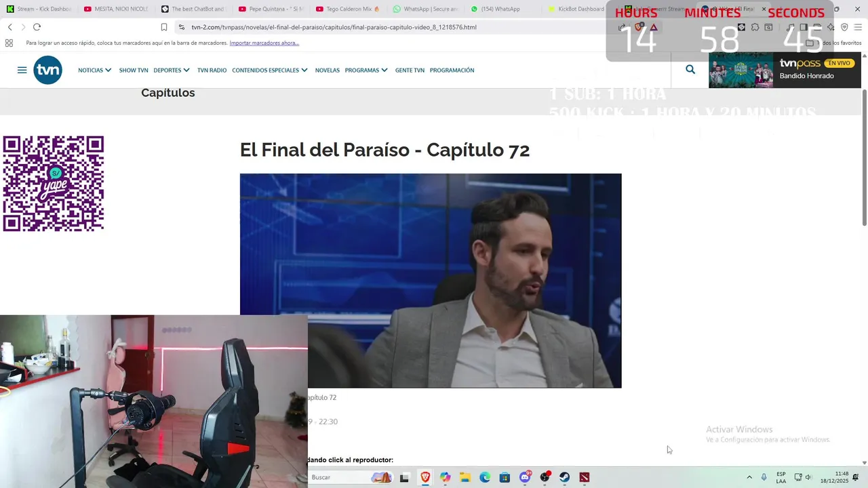
Task: Open the clock and date 18/12/2025
Action: coord(835,477)
